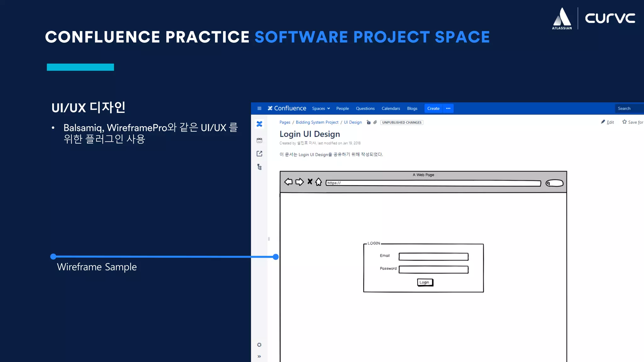Open Bidding System Project breadcrumb
Image resolution: width=644 pixels, height=362 pixels.
click(x=317, y=122)
